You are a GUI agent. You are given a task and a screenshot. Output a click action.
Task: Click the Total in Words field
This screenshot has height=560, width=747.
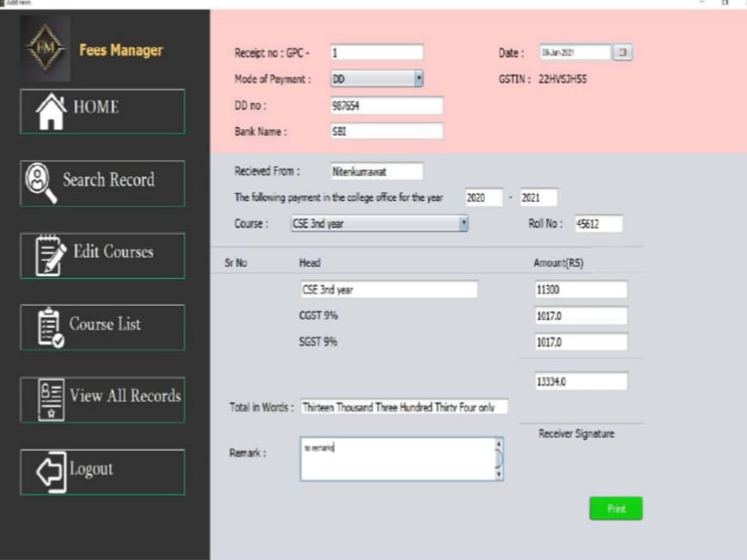click(403, 407)
